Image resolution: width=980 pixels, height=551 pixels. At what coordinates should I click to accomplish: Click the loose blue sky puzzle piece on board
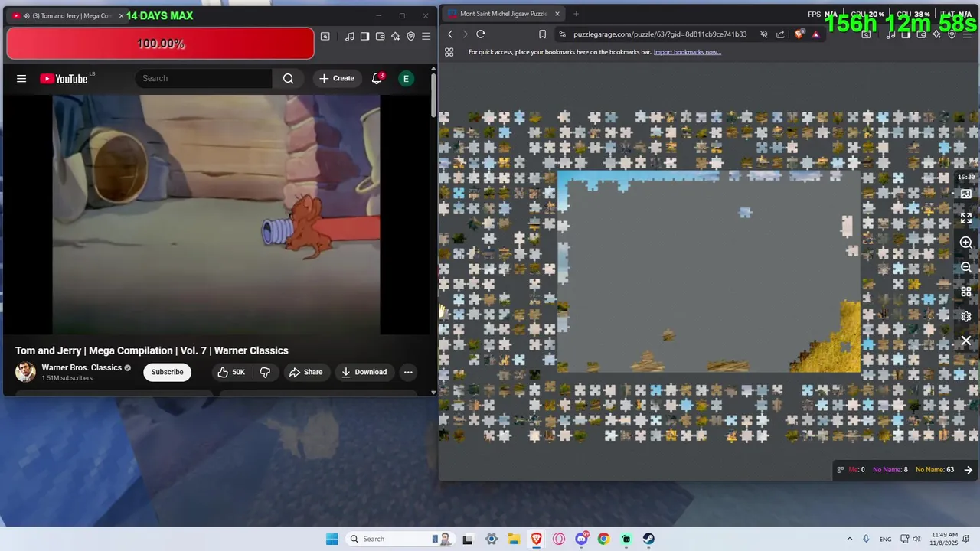(744, 212)
